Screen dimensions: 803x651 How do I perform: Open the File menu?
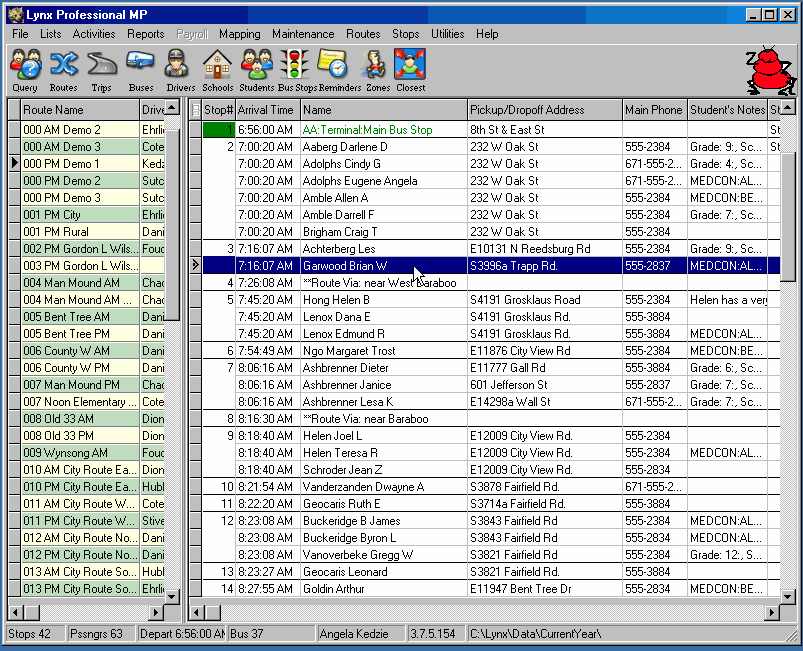[x=20, y=34]
